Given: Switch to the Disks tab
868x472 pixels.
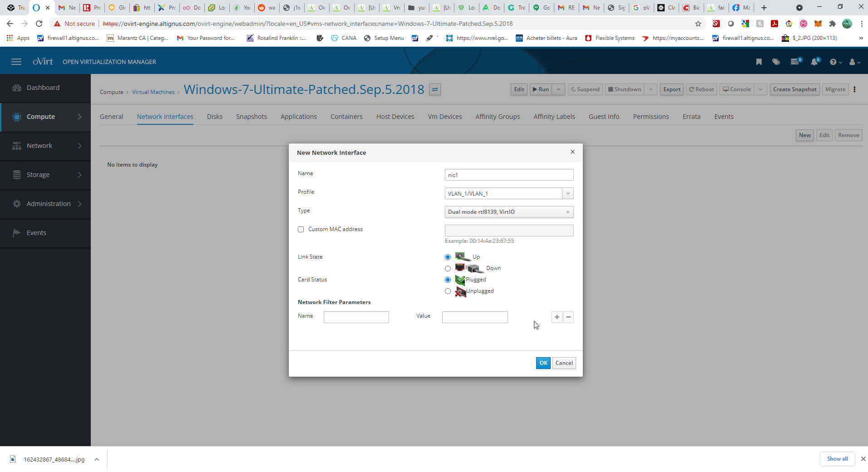Looking at the screenshot, I should coord(214,117).
